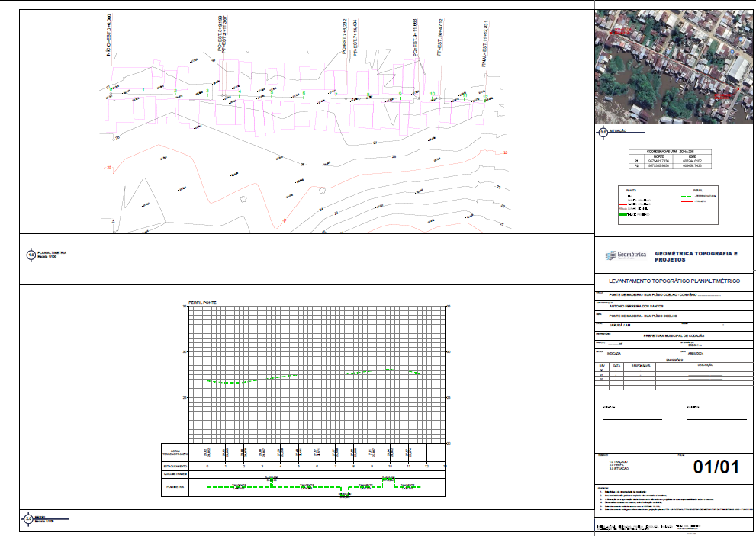This screenshot has width=756, height=536.
Task: Click the 'ESTE' column header
Action: point(692,156)
